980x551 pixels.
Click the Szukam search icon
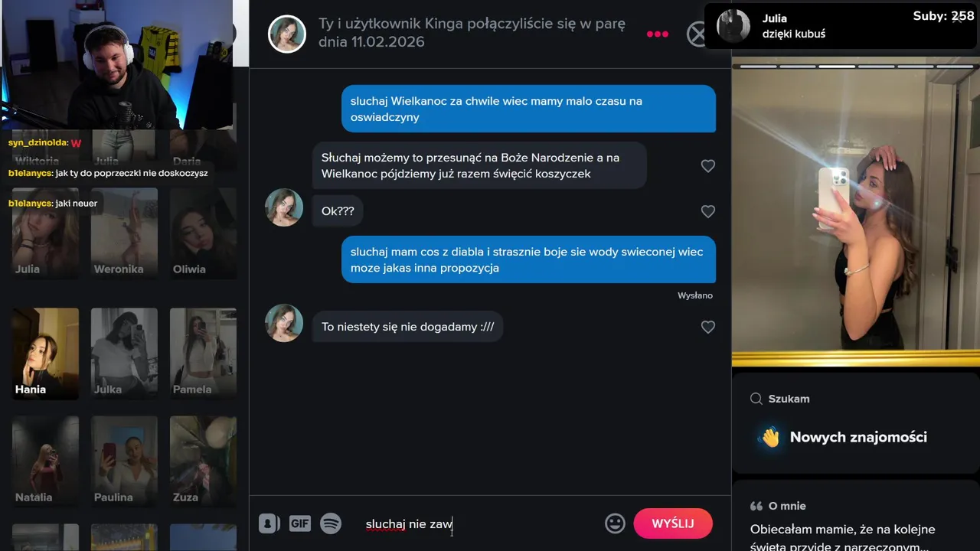tap(756, 399)
